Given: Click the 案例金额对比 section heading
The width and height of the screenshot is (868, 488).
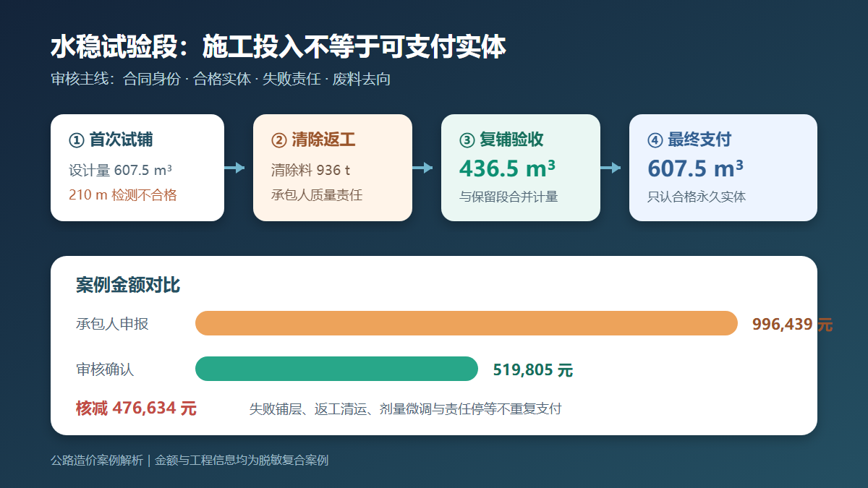Looking at the screenshot, I should [x=128, y=286].
